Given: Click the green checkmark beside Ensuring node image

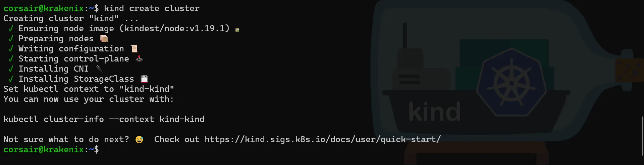Looking at the screenshot, I should coord(11,29).
